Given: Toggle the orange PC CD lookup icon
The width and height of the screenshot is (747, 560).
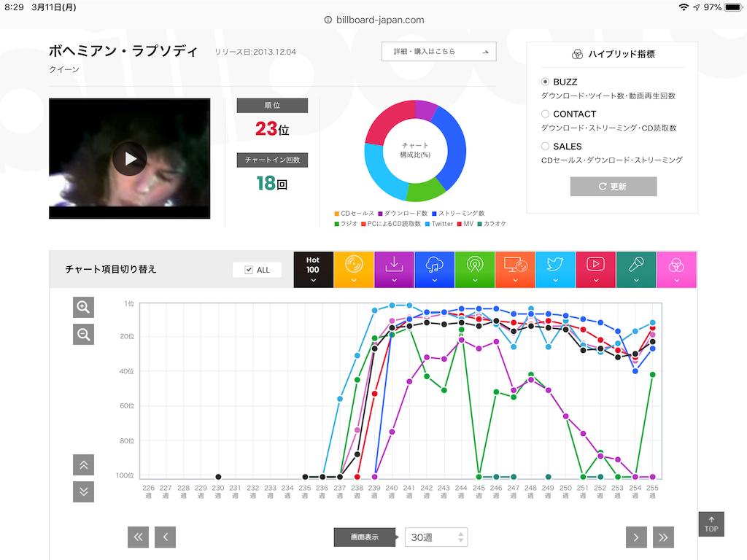Looking at the screenshot, I should 515,270.
